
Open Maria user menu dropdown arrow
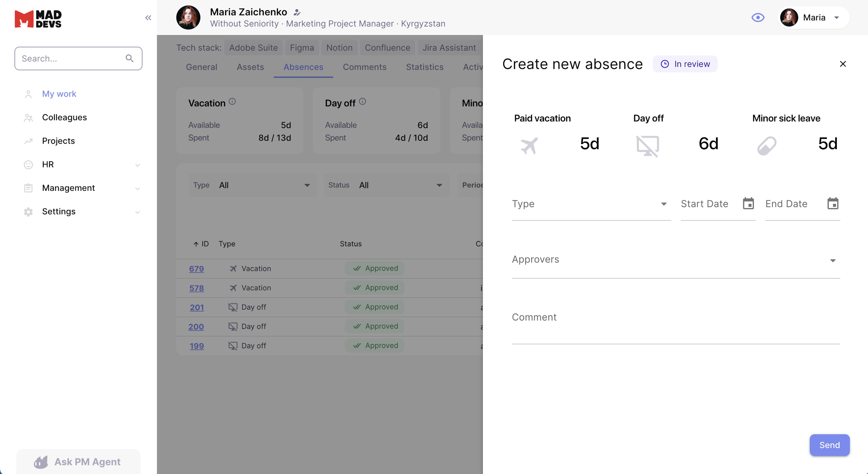[836, 18]
